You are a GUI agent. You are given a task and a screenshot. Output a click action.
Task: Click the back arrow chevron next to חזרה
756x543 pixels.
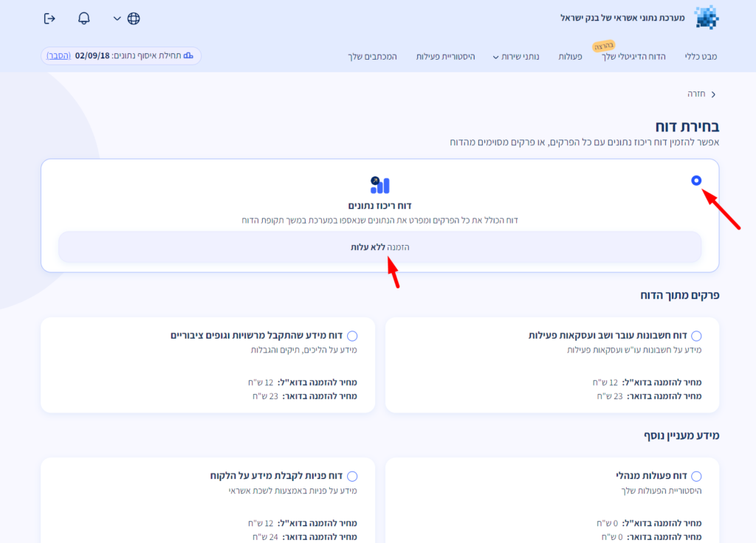click(713, 94)
